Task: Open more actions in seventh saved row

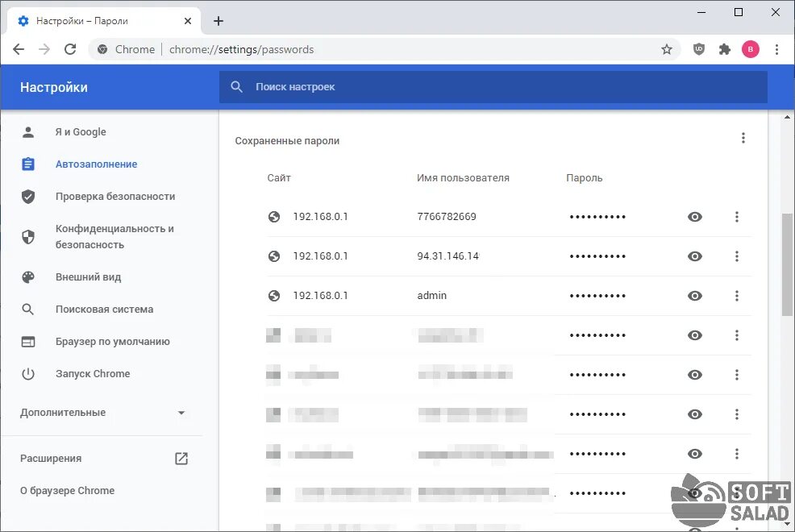Action: click(737, 454)
